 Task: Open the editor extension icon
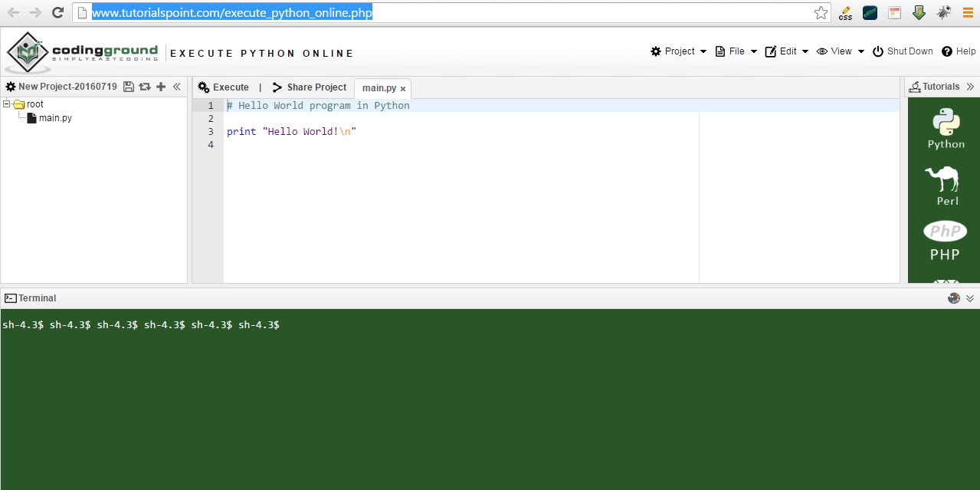[x=870, y=12]
